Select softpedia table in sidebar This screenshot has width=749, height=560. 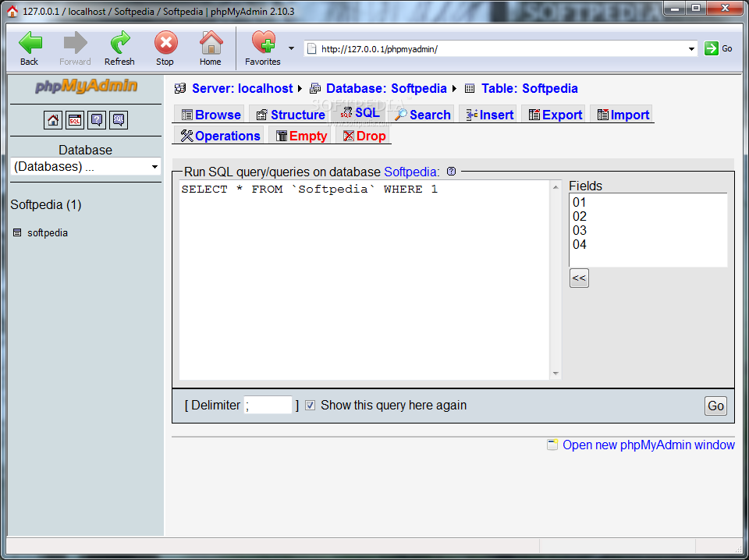click(48, 233)
